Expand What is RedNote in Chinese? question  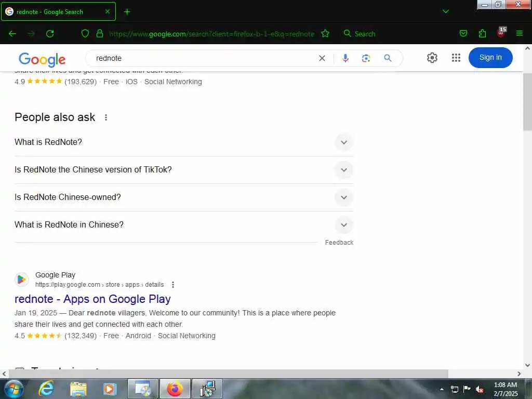coord(183,224)
